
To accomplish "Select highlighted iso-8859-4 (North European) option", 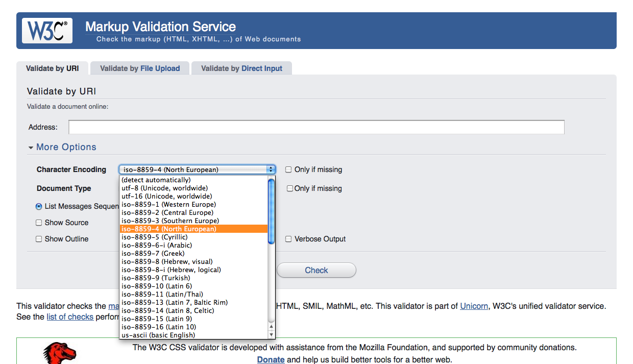I will tap(193, 229).
